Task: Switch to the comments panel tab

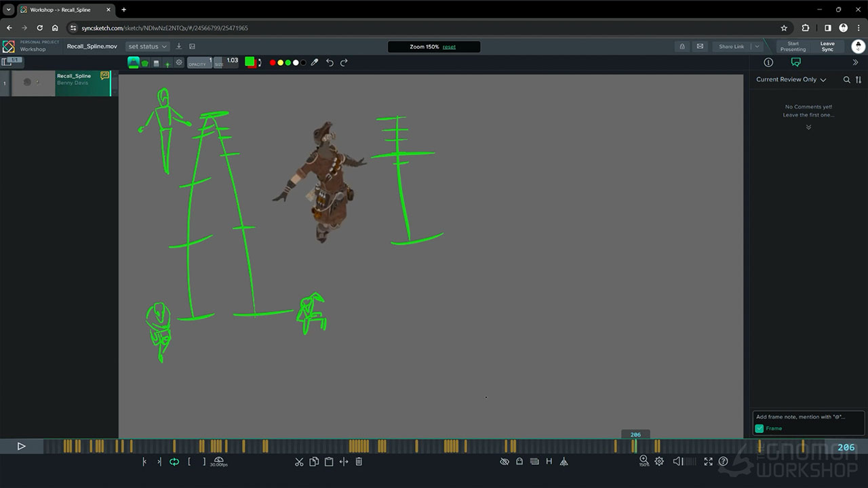Action: click(x=796, y=62)
